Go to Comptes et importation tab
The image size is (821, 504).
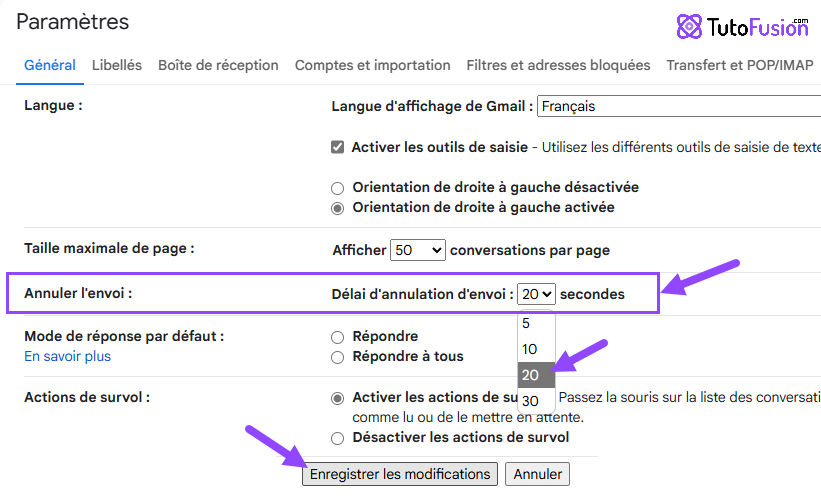click(372, 65)
